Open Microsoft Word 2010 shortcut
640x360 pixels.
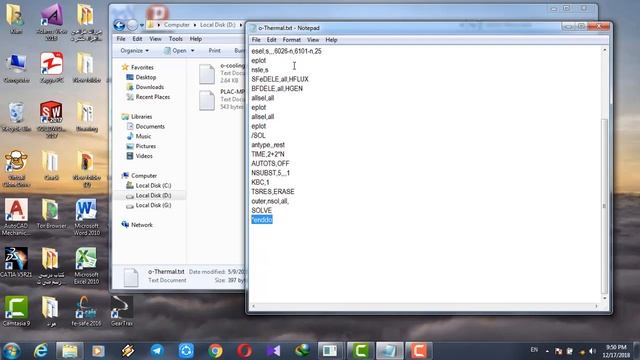86,217
